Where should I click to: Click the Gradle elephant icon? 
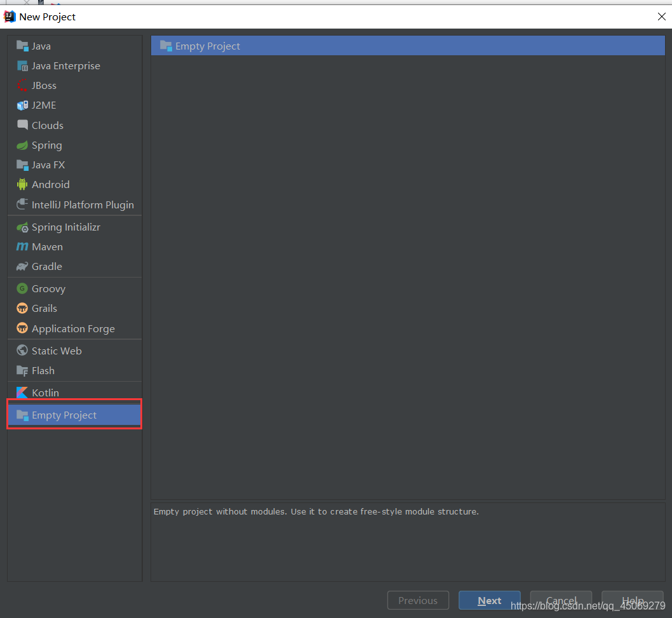(22, 266)
